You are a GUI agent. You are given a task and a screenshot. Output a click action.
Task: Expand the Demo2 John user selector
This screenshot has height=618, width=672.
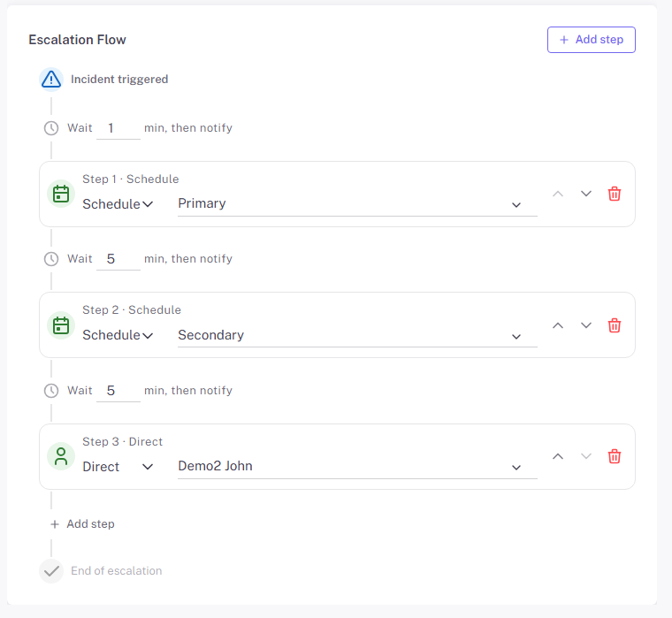click(356, 467)
